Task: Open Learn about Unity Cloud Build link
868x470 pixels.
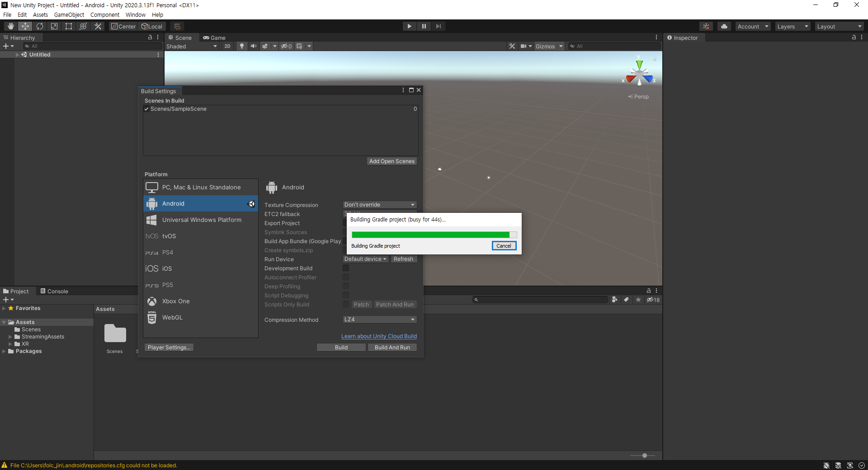Action: coord(379,336)
